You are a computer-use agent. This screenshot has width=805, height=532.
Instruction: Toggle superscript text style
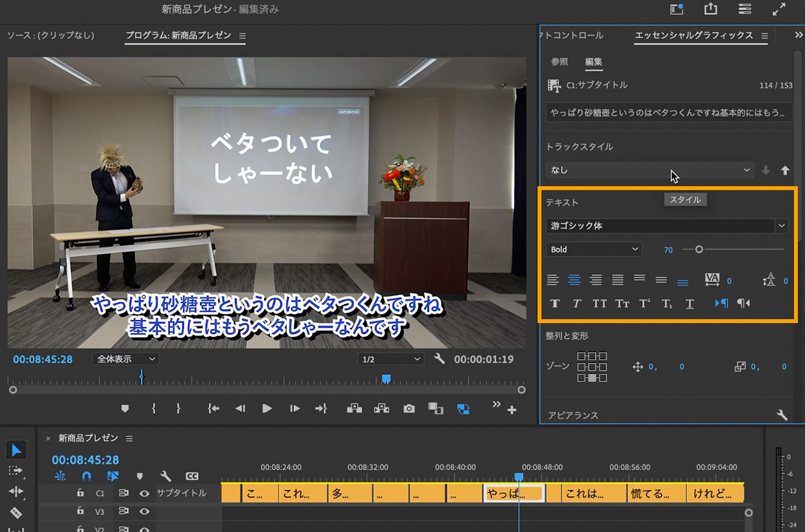[645, 304]
